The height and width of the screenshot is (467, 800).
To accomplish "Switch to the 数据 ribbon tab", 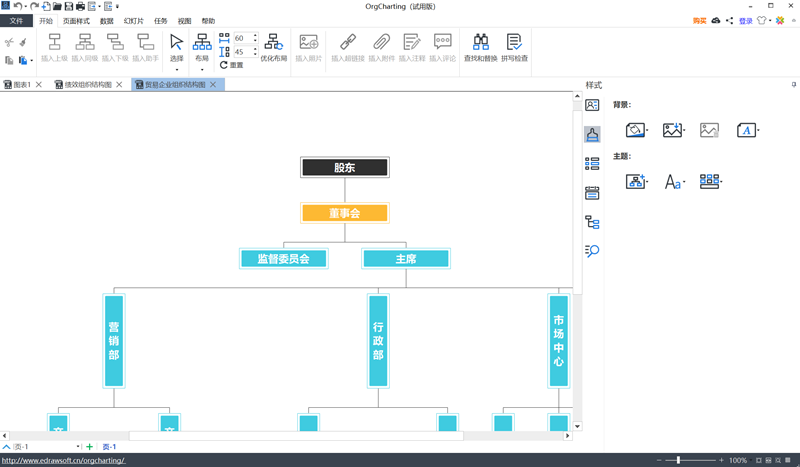I will click(107, 21).
